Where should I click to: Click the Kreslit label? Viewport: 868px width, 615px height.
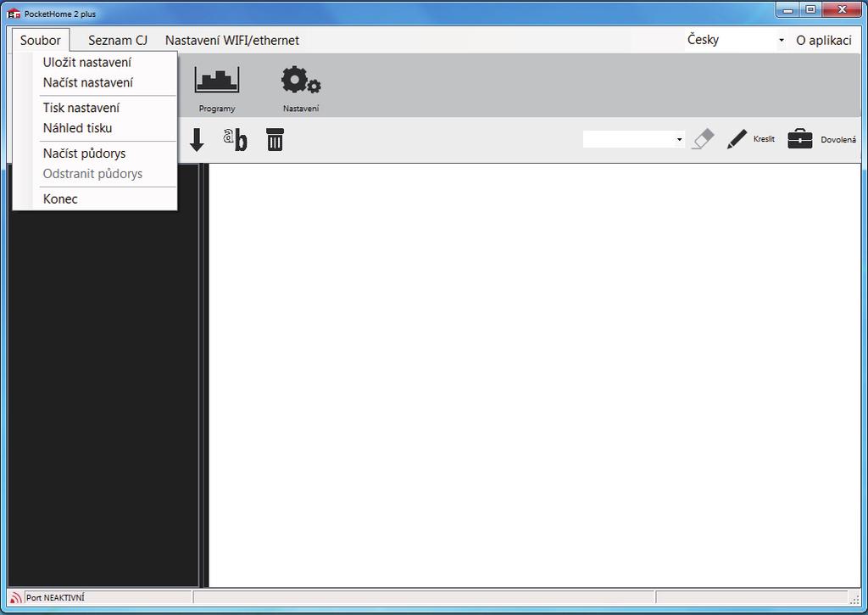764,139
